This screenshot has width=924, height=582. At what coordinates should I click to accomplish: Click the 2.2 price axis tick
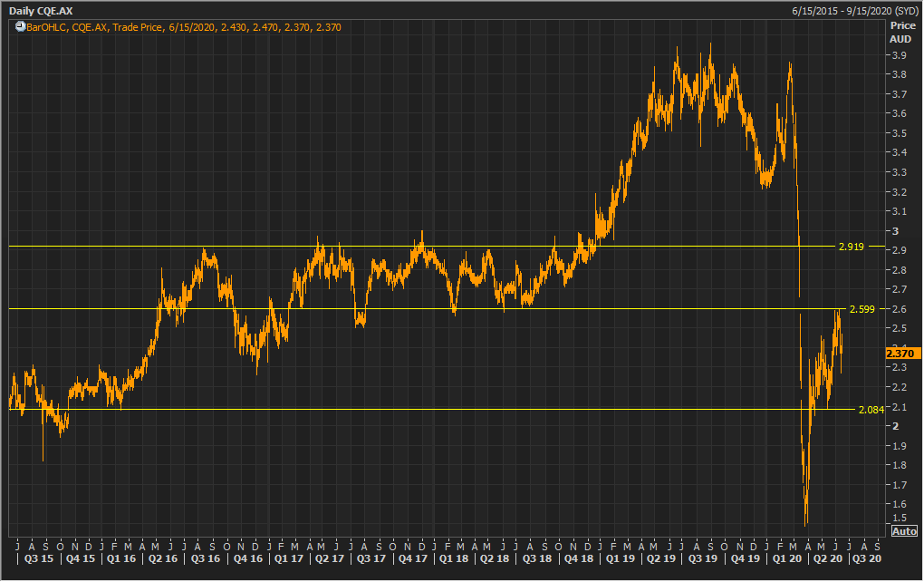(900, 387)
